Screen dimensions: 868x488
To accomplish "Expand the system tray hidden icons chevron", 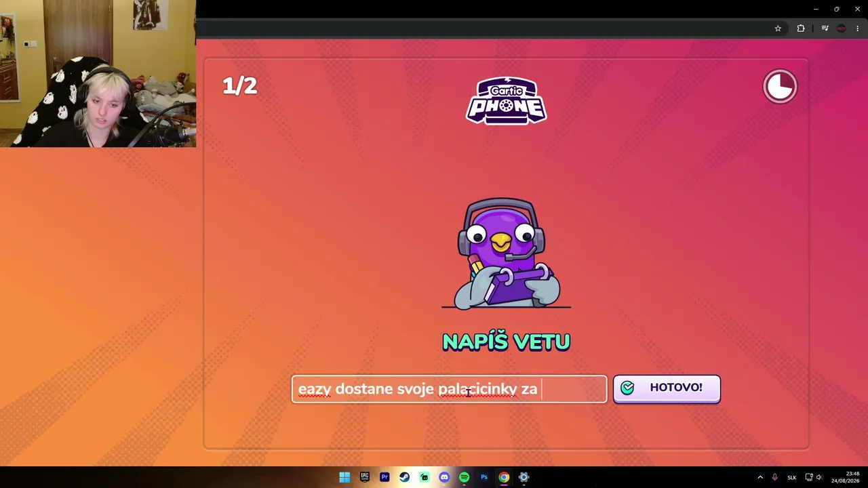I will 760,477.
